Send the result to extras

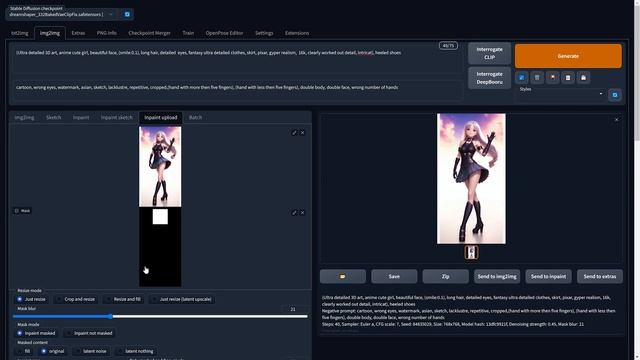600,276
